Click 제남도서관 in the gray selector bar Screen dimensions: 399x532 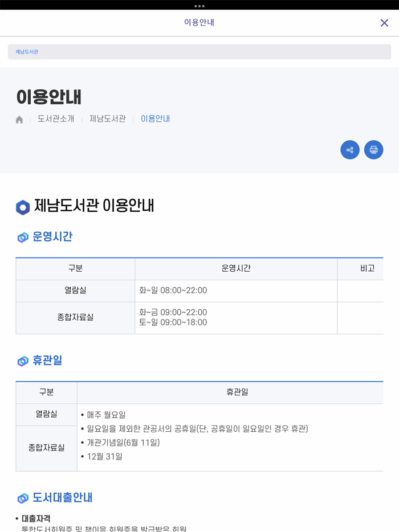tap(27, 51)
